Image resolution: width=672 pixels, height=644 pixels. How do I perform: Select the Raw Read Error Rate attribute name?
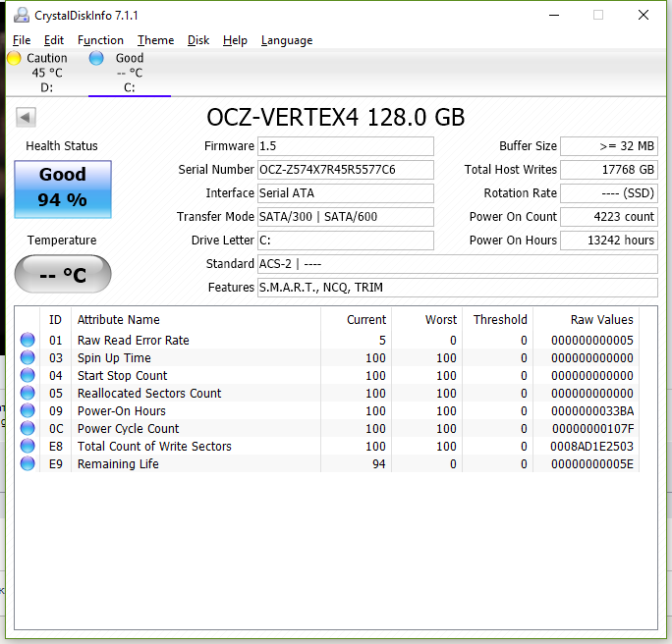click(134, 340)
